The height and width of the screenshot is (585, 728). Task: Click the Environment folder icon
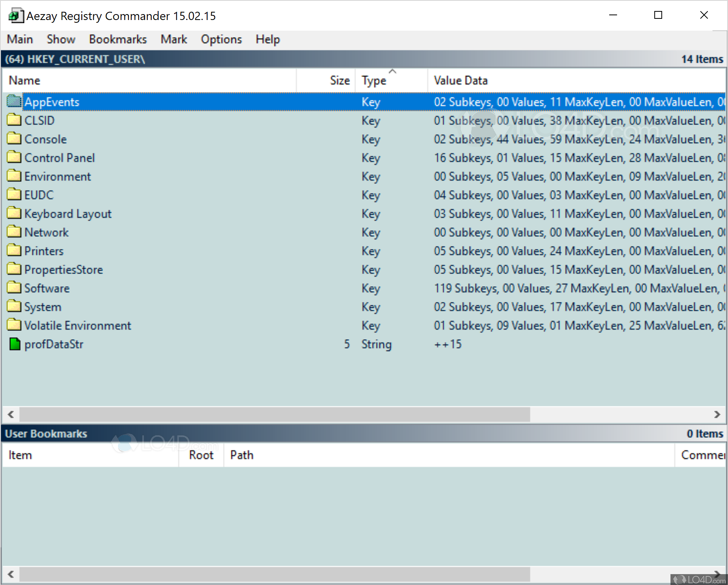coord(14,176)
